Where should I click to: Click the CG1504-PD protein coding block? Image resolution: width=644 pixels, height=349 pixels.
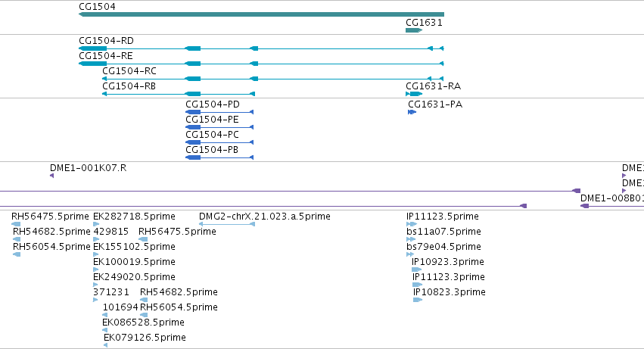tap(193, 112)
